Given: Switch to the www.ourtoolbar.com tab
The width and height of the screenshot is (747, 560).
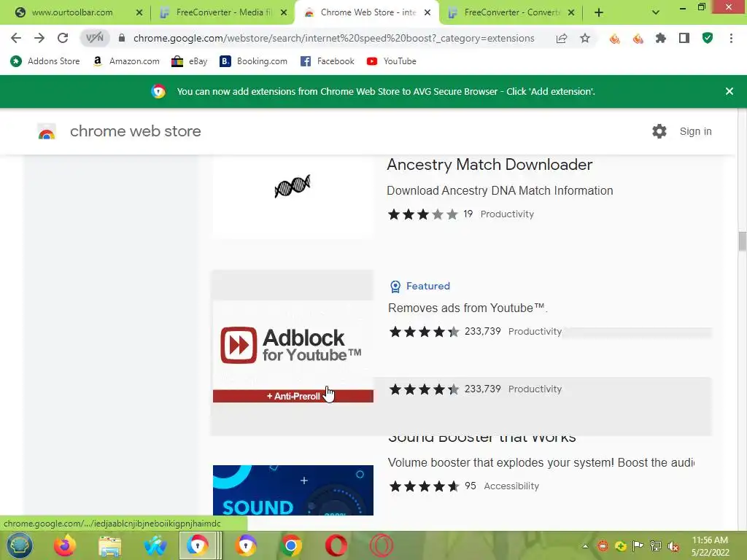Looking at the screenshot, I should click(x=72, y=12).
